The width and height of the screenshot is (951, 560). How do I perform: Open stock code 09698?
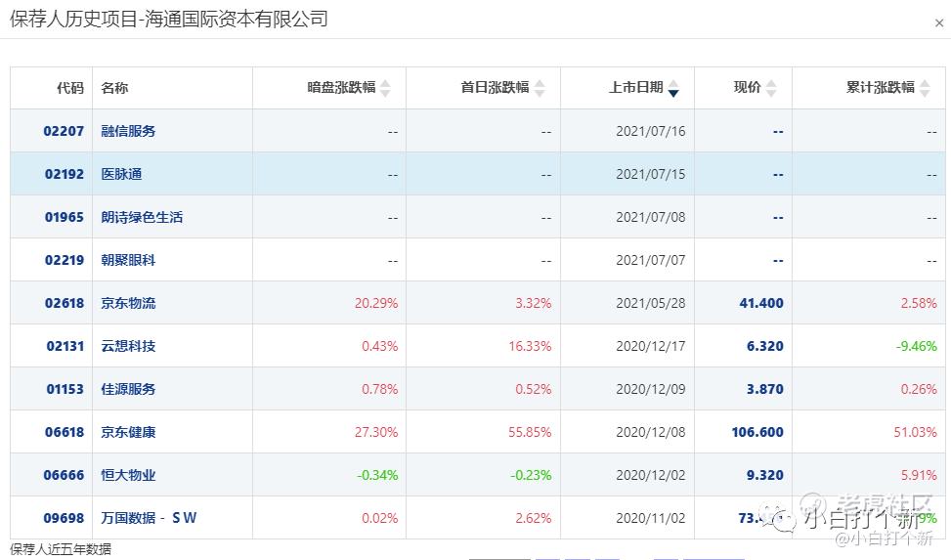coord(64,519)
